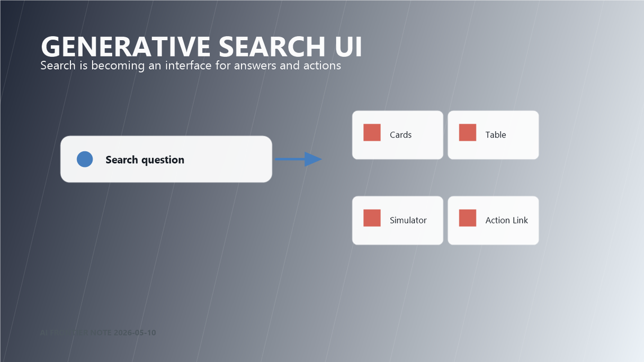Click the Cards text label
This screenshot has width=644, height=362.
400,135
